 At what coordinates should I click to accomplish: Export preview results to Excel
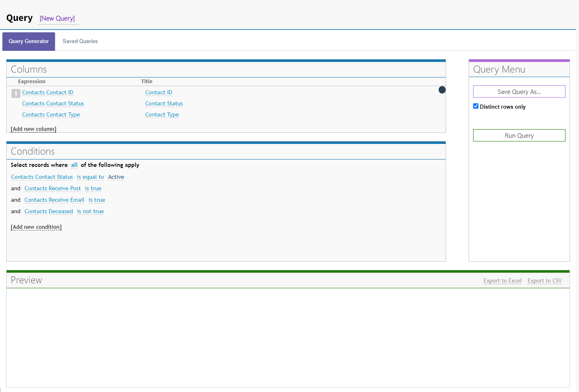tap(502, 281)
